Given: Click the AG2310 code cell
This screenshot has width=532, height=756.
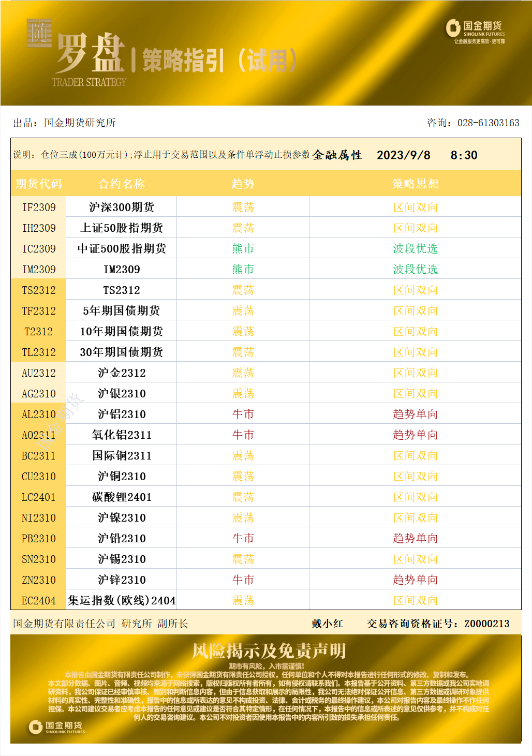Looking at the screenshot, I should 39,393.
